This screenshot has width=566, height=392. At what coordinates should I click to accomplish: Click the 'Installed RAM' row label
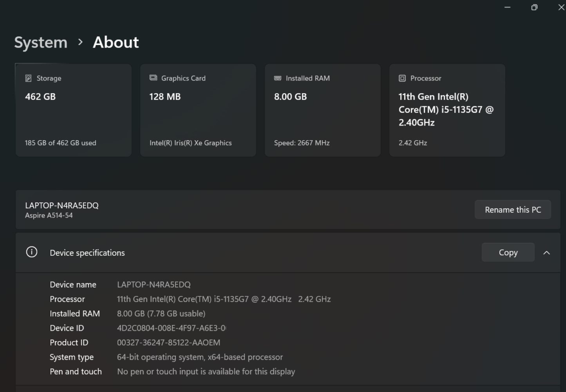[x=74, y=313]
